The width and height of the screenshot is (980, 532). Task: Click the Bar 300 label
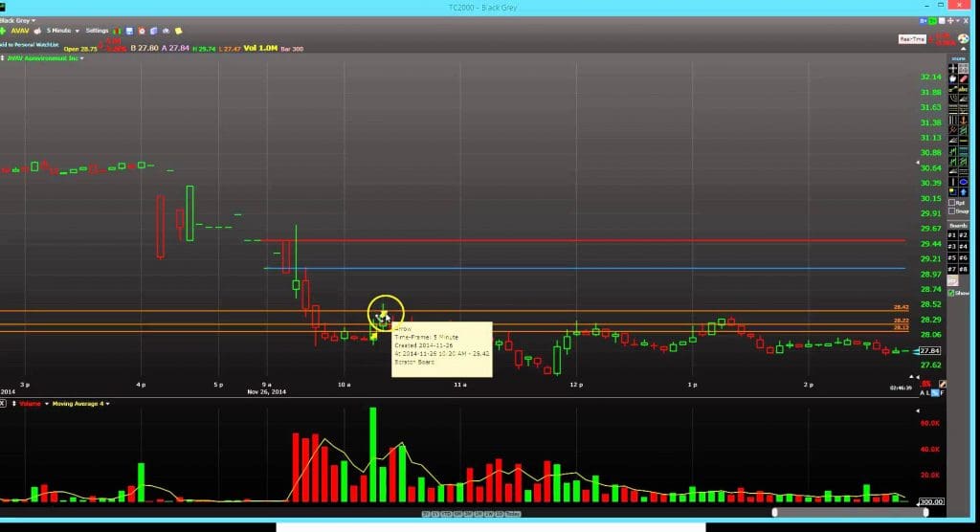tap(293, 49)
